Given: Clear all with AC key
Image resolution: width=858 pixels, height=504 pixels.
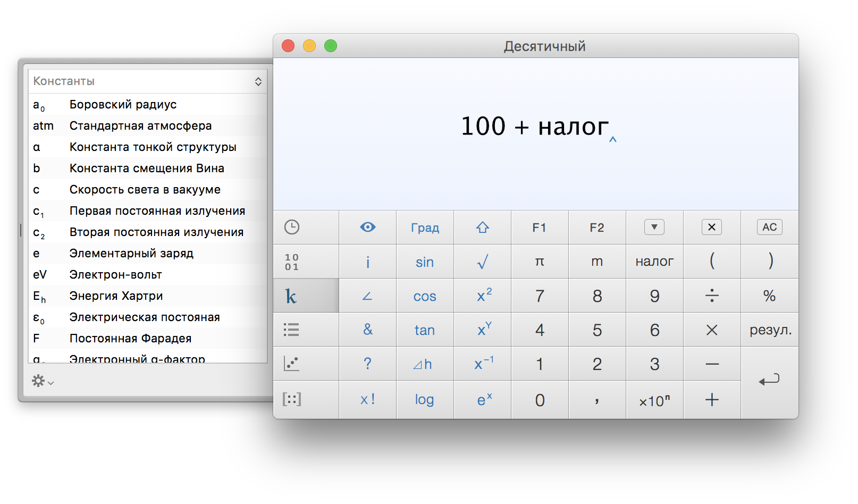Looking at the screenshot, I should (770, 228).
